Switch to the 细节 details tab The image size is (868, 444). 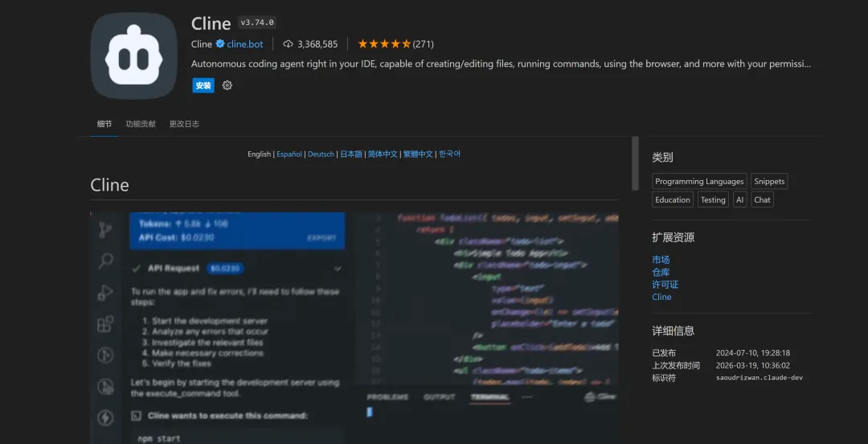104,124
